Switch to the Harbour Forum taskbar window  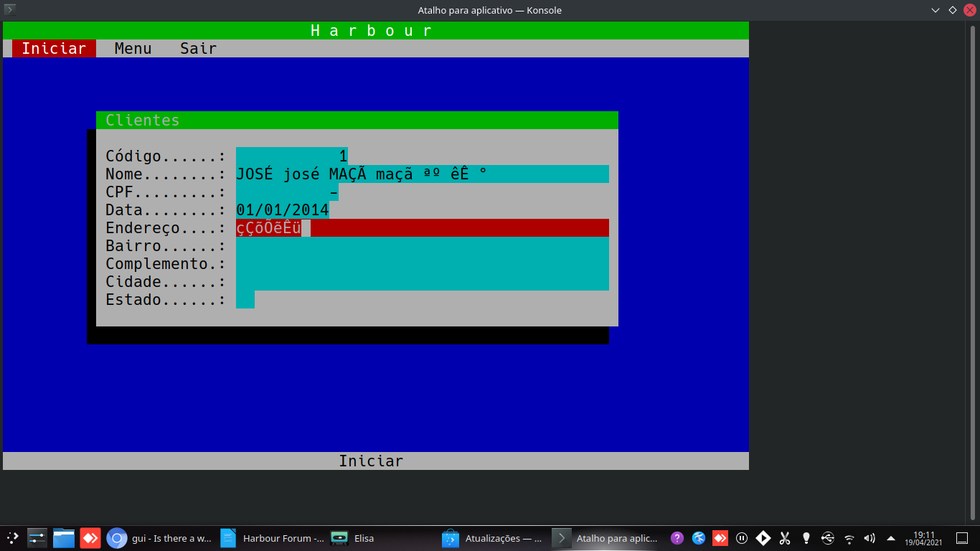coord(273,538)
